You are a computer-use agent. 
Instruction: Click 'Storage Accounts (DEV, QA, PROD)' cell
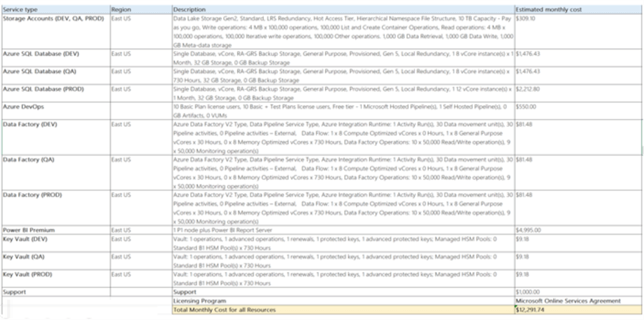click(56, 32)
